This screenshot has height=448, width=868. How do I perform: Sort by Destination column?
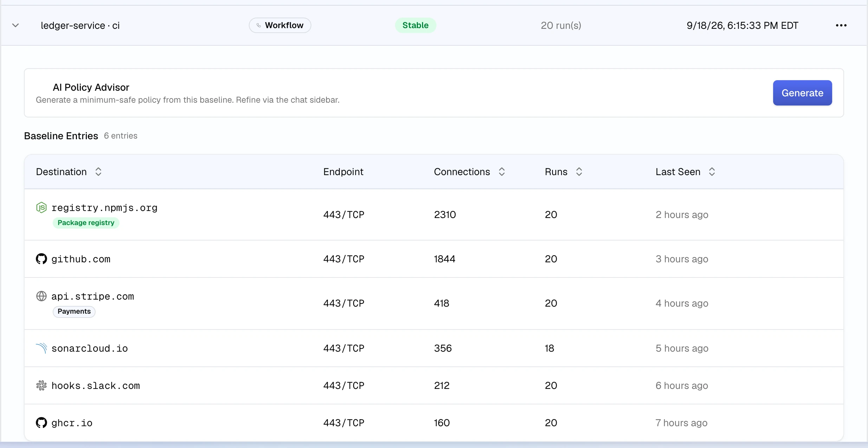coord(98,172)
